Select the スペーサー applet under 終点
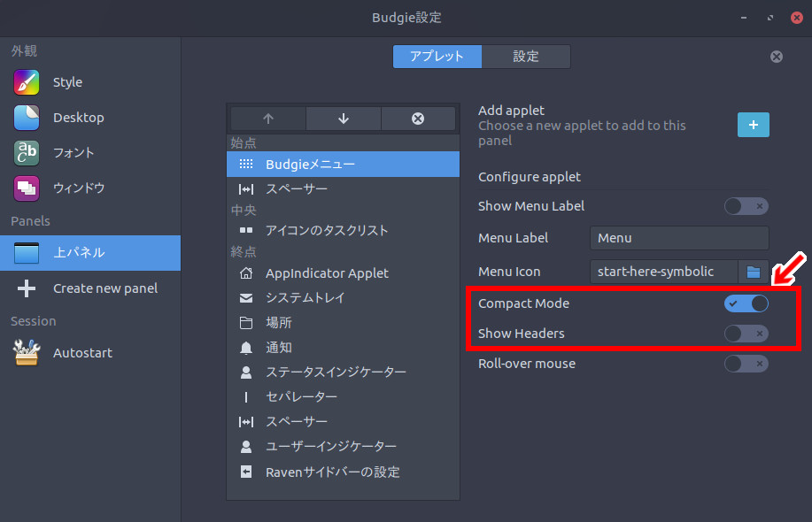This screenshot has width=812, height=522. pos(343,422)
